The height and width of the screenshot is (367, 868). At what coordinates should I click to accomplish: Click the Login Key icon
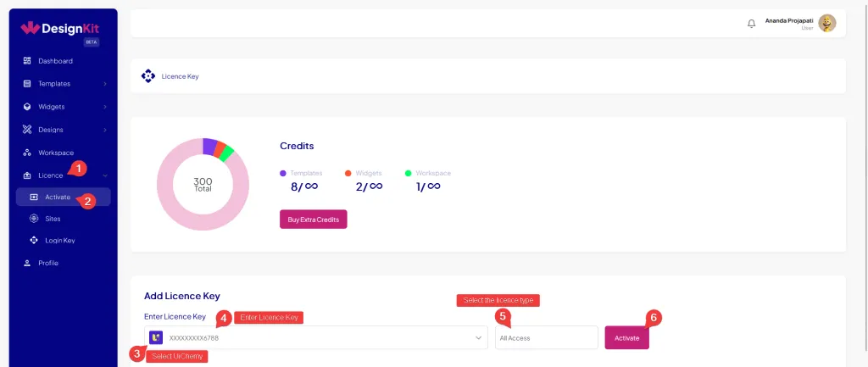(34, 241)
